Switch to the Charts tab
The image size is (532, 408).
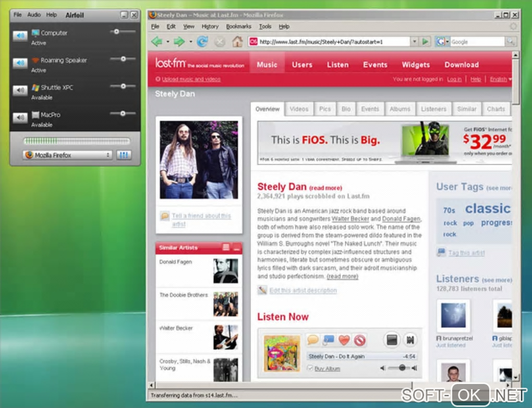(x=495, y=109)
